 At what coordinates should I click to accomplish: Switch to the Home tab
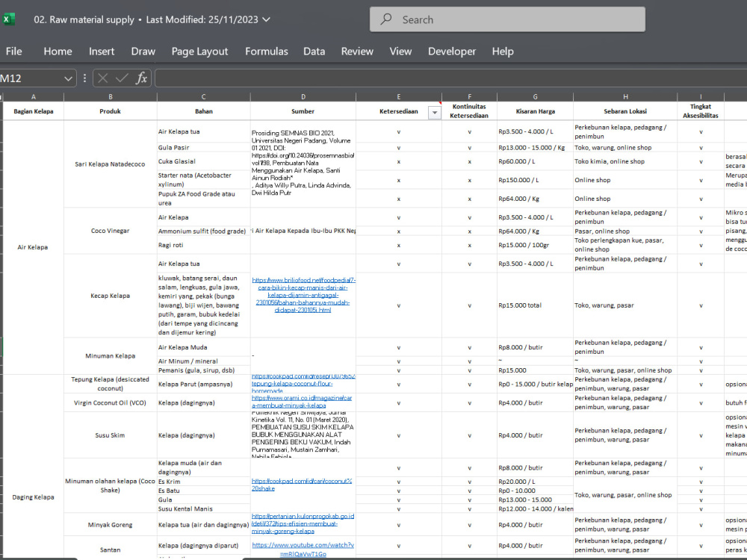(x=58, y=51)
